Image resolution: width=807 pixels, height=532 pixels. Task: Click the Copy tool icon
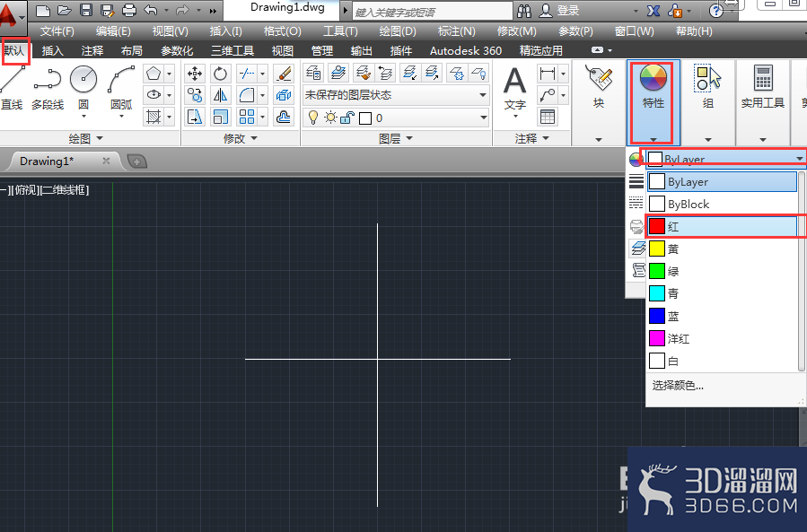click(195, 95)
